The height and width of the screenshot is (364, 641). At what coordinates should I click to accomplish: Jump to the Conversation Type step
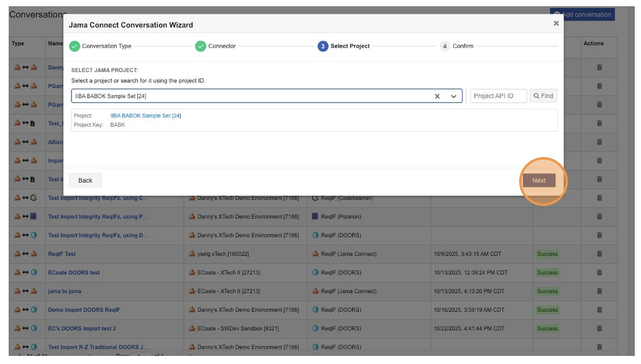point(100,46)
